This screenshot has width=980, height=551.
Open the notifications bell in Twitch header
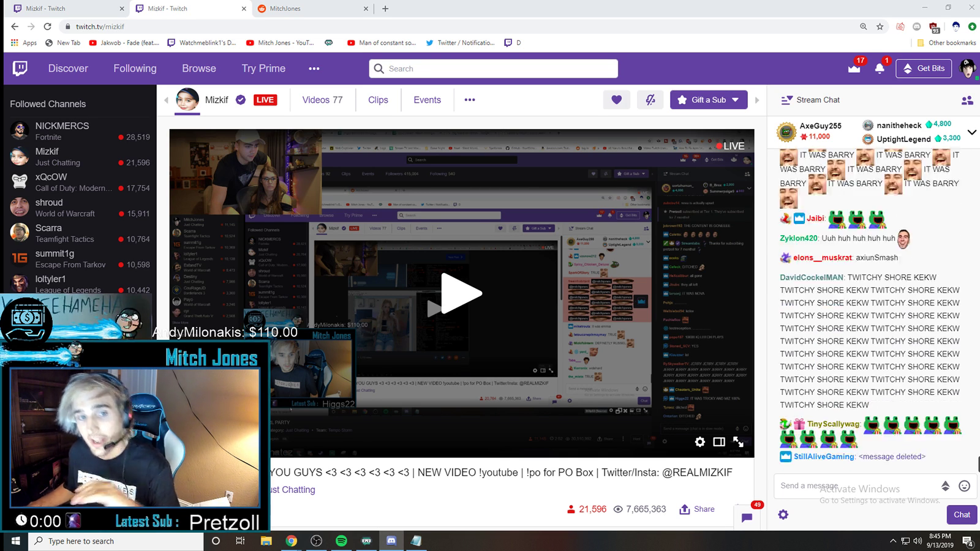pyautogui.click(x=880, y=68)
